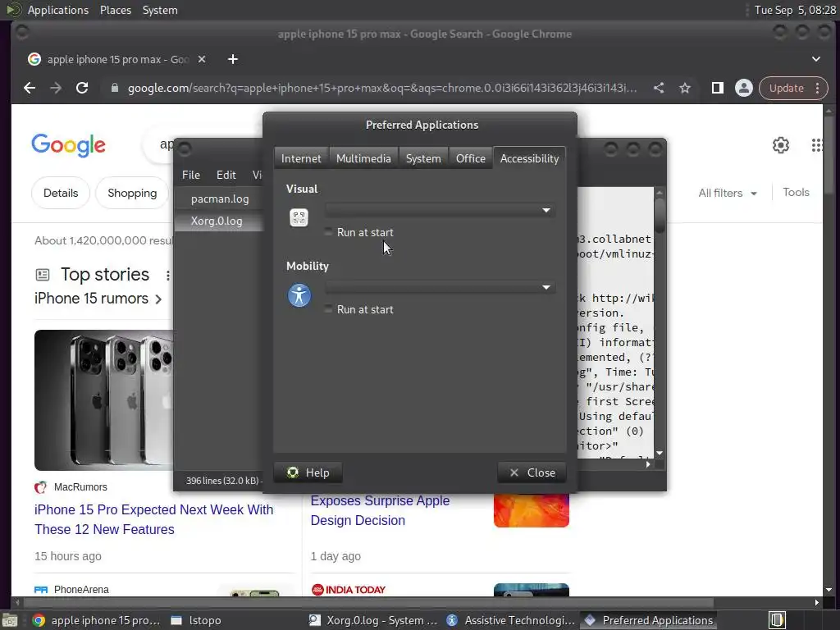
Task: Open a new Chrome tab
Action: tap(232, 59)
